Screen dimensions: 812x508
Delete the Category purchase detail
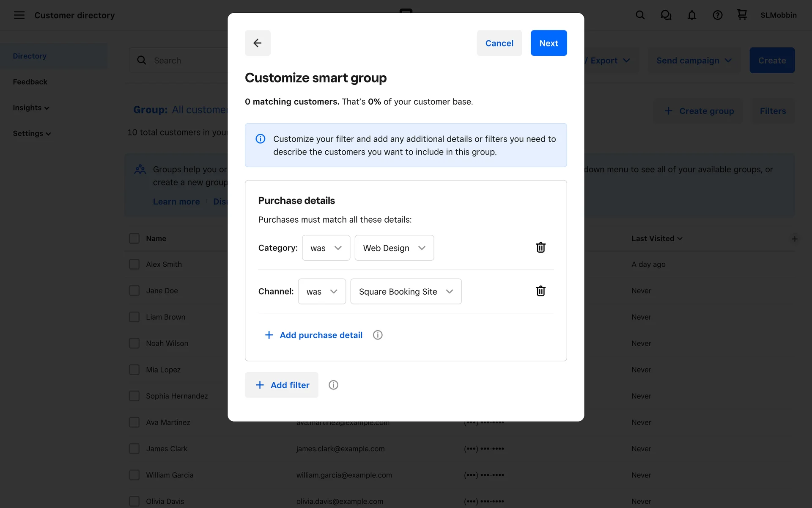(x=540, y=248)
